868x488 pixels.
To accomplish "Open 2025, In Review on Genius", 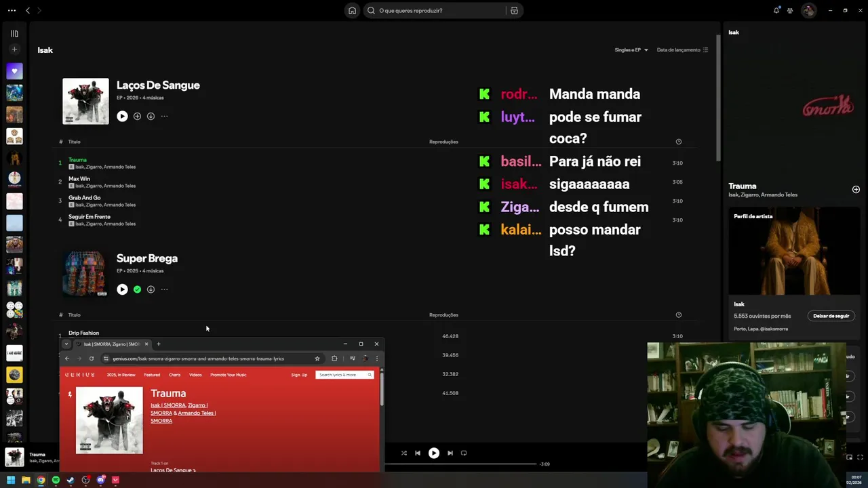I will 121,375.
